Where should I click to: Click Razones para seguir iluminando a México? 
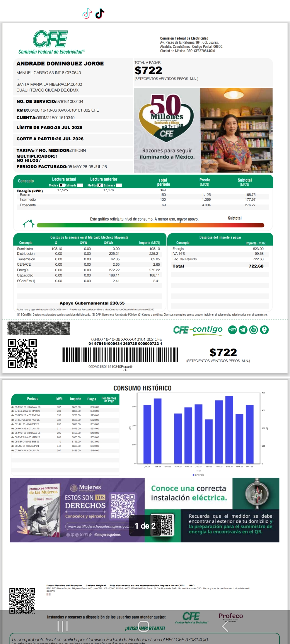167,154
